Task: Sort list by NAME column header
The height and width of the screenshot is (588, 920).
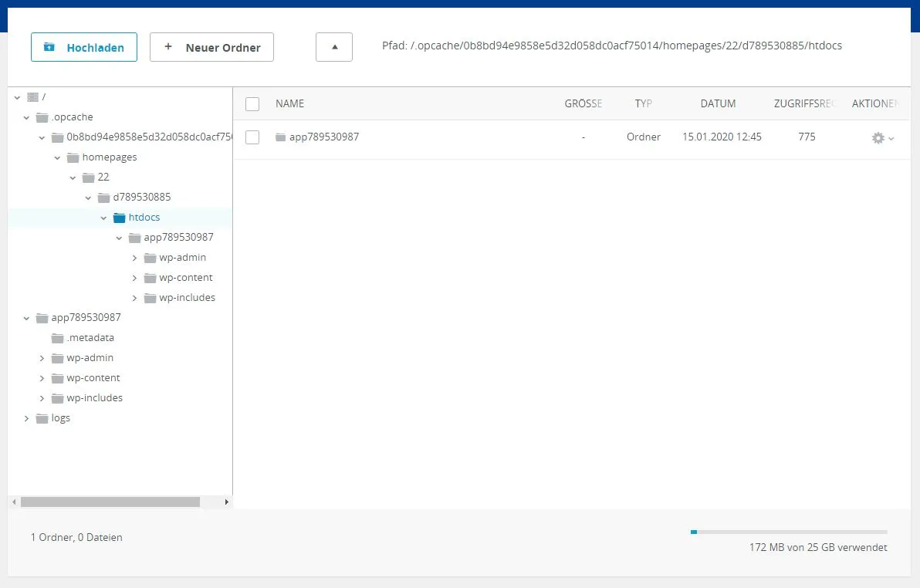Action: point(290,103)
